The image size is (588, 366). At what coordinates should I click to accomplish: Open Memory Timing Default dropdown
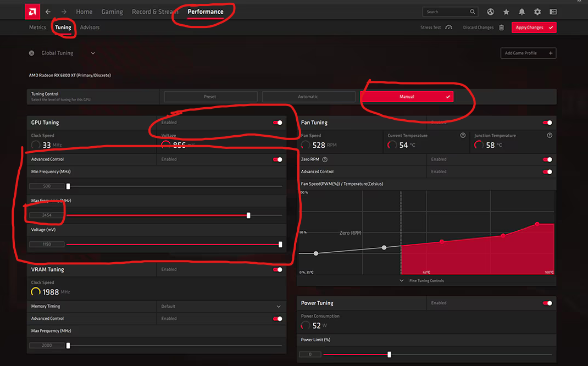(221, 307)
